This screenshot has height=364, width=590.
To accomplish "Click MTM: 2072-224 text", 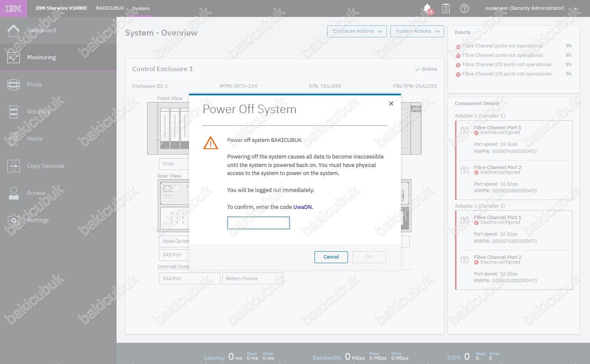I will tap(238, 86).
